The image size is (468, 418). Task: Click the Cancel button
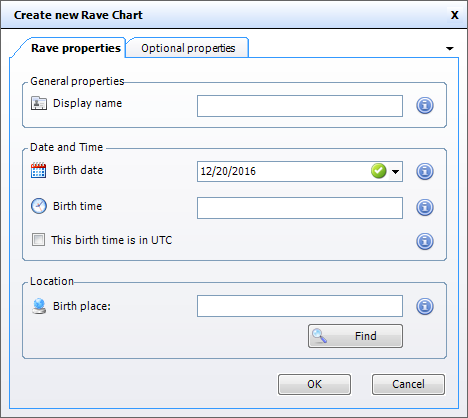pyautogui.click(x=408, y=384)
